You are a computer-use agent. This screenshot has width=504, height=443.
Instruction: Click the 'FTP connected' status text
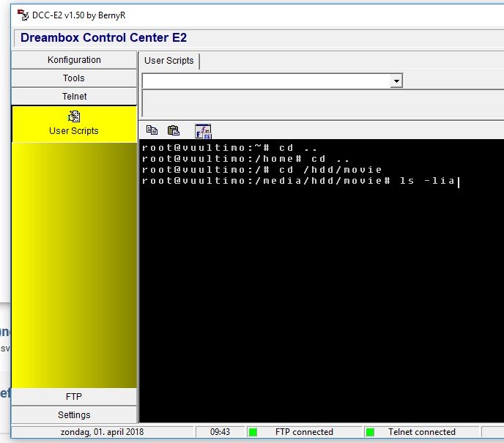coord(304,432)
